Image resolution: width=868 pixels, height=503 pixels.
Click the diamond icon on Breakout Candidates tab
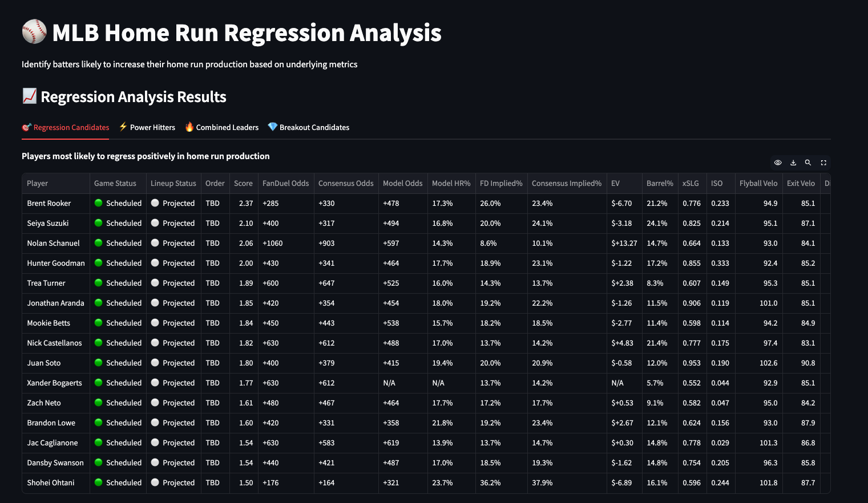[x=272, y=127]
